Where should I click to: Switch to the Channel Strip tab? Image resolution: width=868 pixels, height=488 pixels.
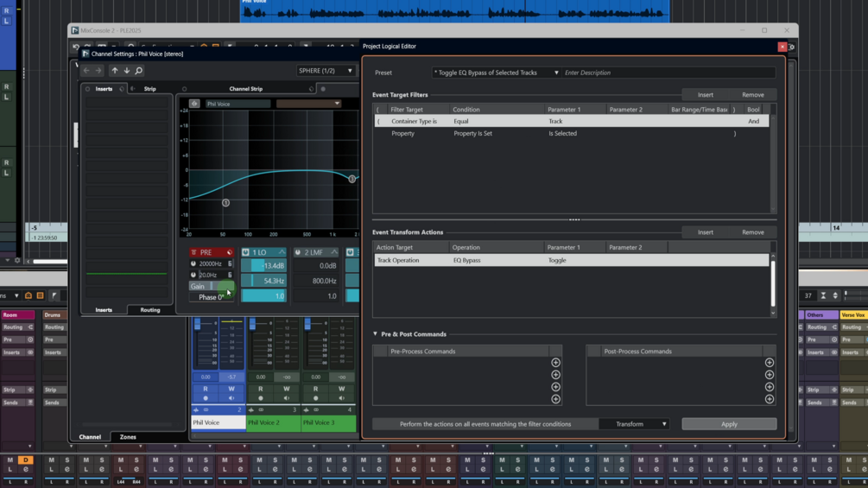[246, 88]
